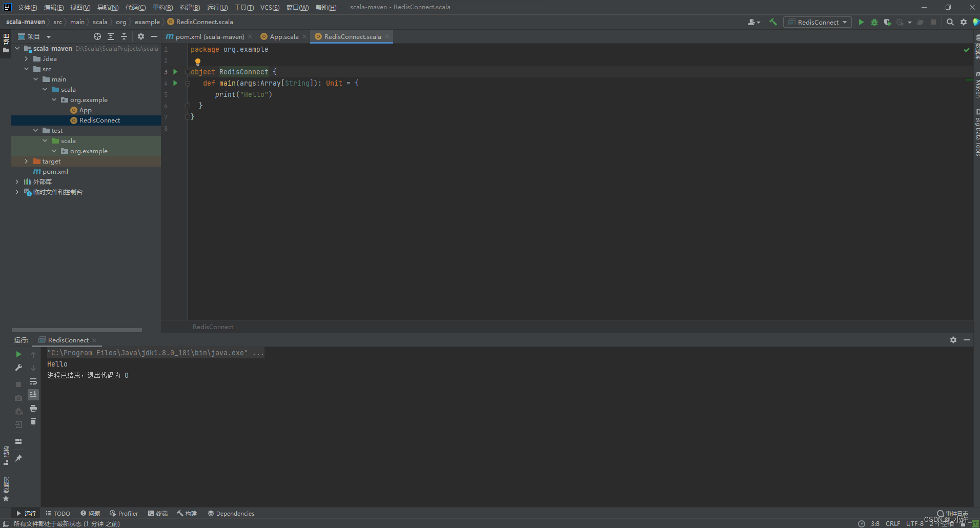980x528 pixels.
Task: Switch to App.scala editor tab
Action: point(284,36)
